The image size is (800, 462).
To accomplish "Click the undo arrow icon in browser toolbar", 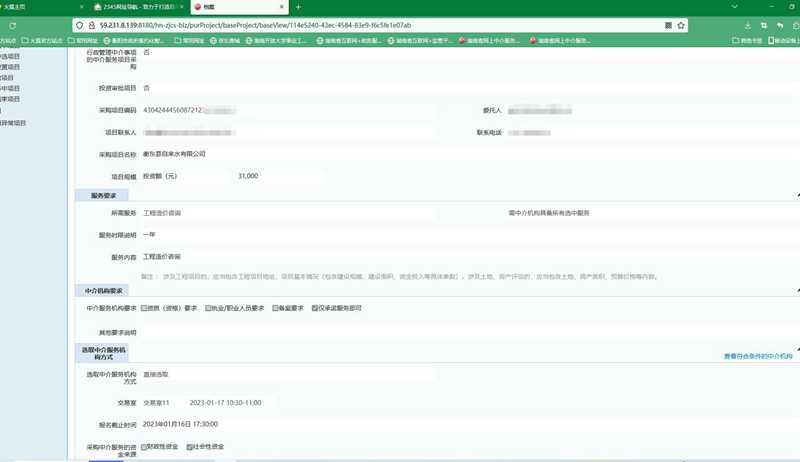I will coord(780,25).
